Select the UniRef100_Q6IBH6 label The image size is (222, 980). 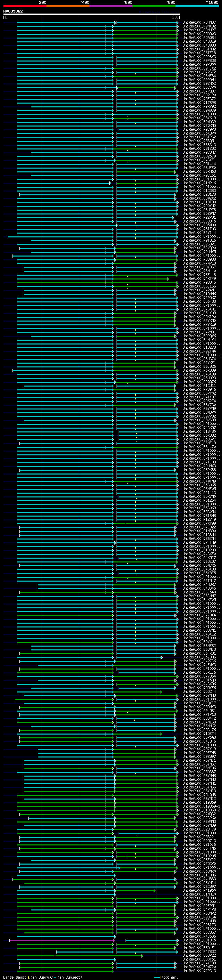click(199, 516)
